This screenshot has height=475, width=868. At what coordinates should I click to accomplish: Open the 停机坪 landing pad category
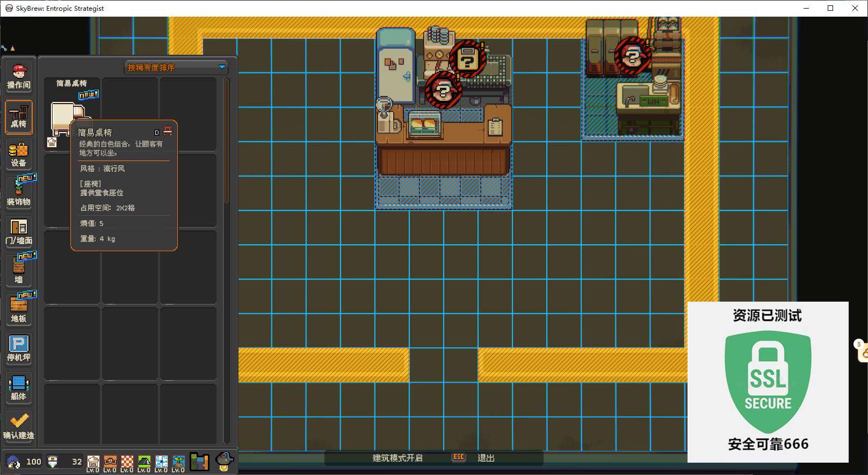[x=19, y=349]
